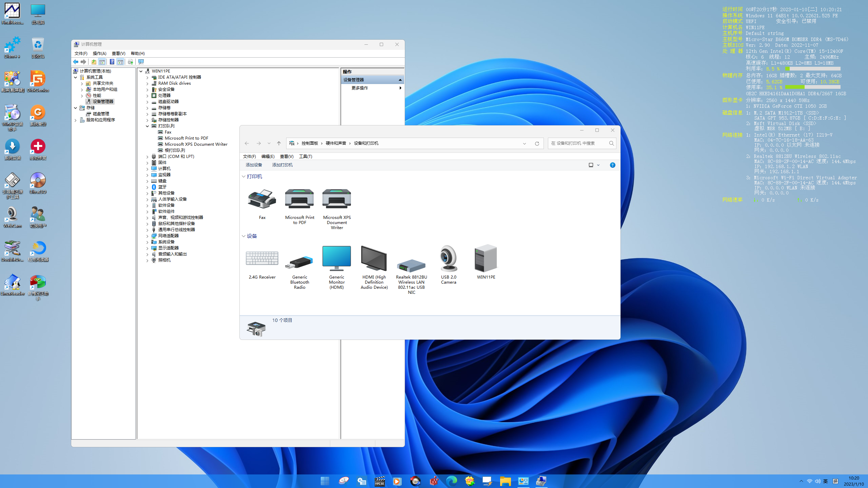Click blue help icon in Devices and Printers
868x488 pixels.
click(612, 165)
